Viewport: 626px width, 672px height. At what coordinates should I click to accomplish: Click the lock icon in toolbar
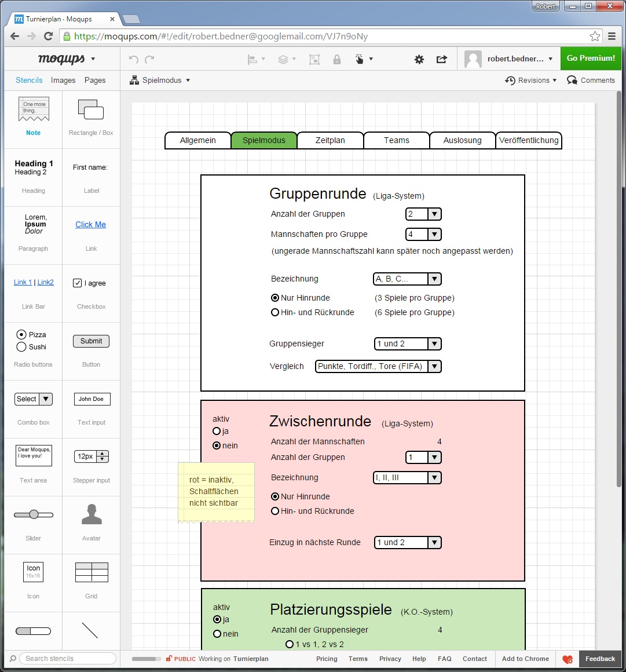coord(337,59)
